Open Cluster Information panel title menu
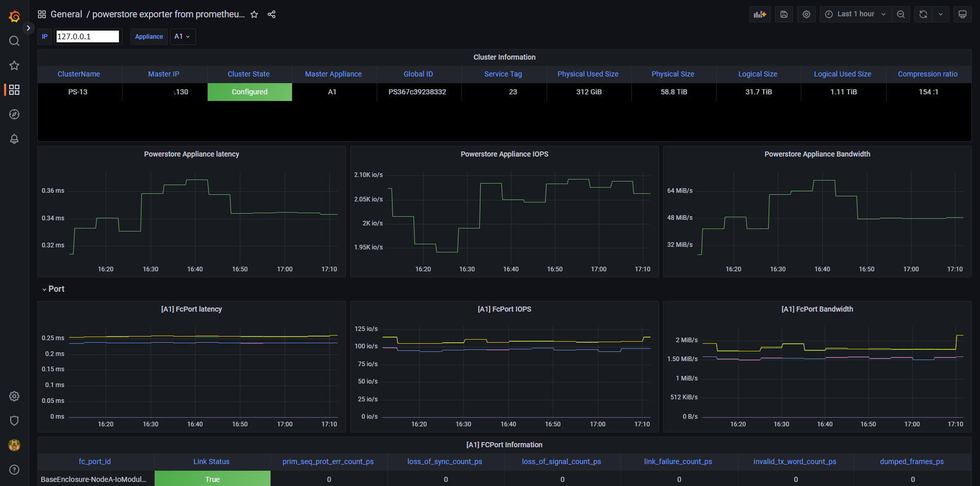Viewport: 980px width, 486px height. coord(504,57)
